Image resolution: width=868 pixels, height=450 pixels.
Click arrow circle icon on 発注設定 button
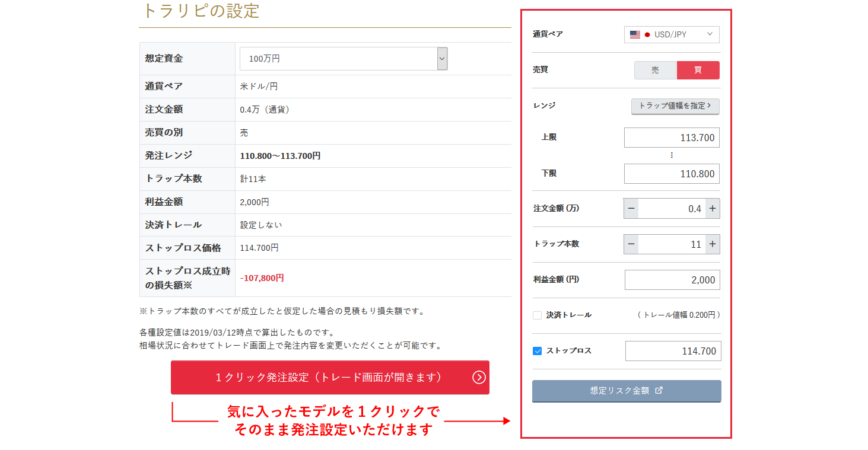(x=479, y=378)
